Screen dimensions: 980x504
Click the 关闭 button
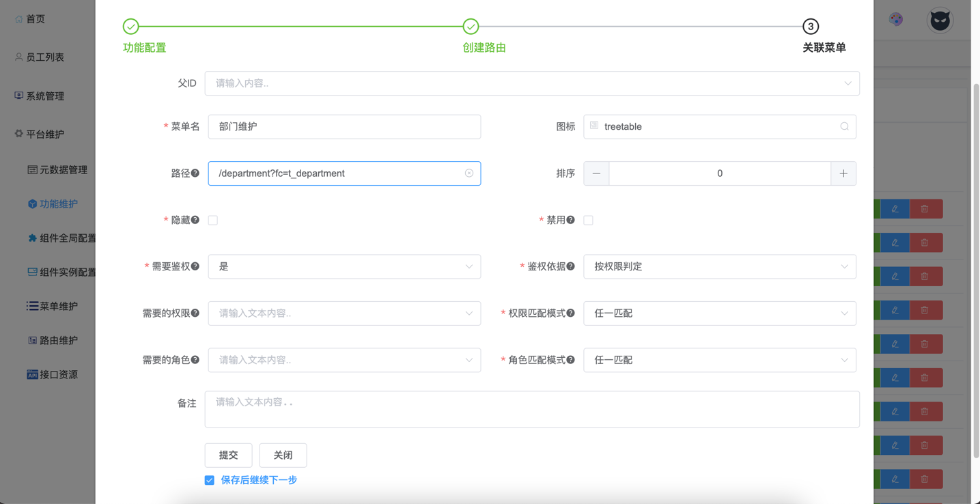(x=283, y=455)
